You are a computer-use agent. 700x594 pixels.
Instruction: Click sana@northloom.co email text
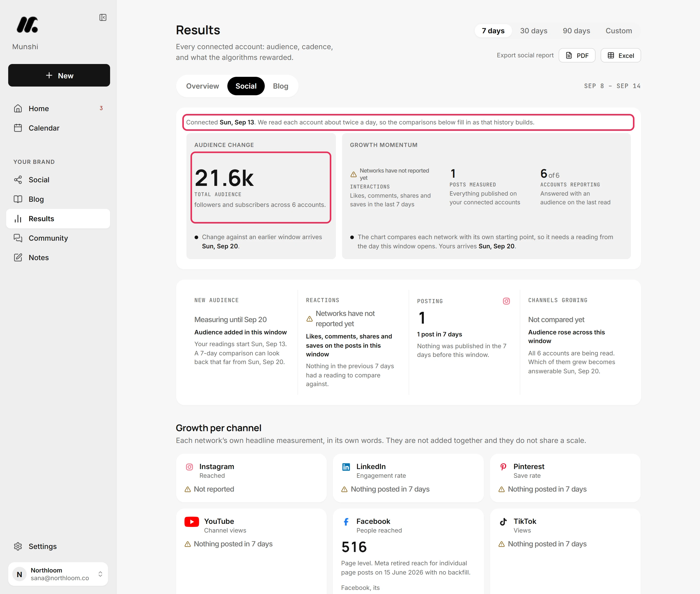[60, 578]
